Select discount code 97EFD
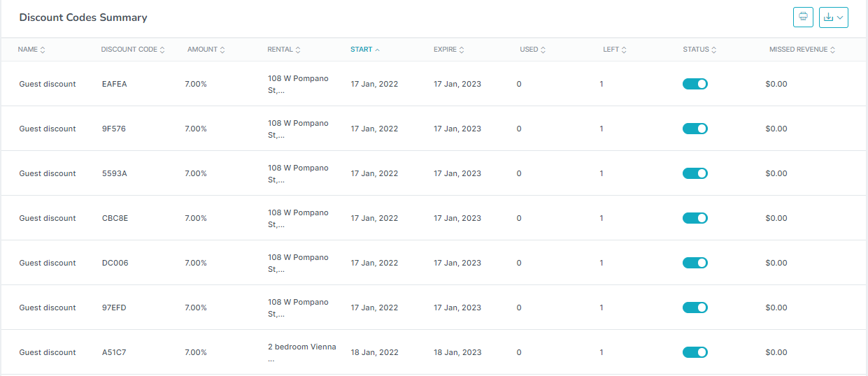The width and height of the screenshot is (868, 376). pyautogui.click(x=115, y=308)
